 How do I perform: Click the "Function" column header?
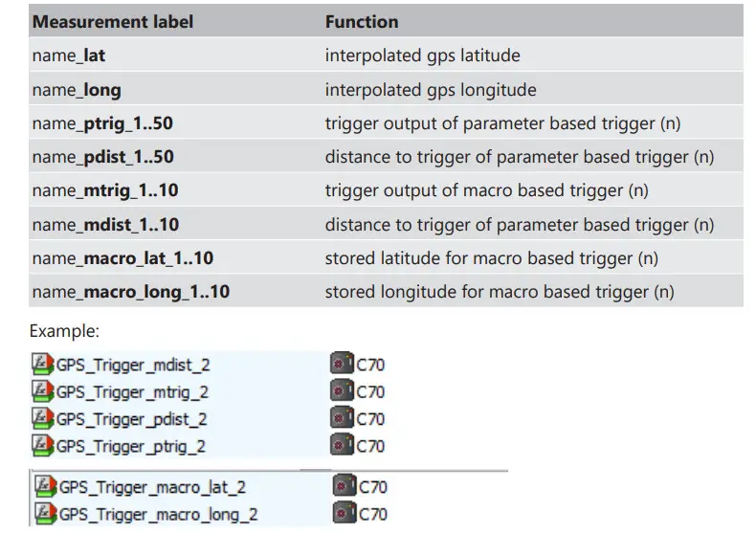point(362,20)
